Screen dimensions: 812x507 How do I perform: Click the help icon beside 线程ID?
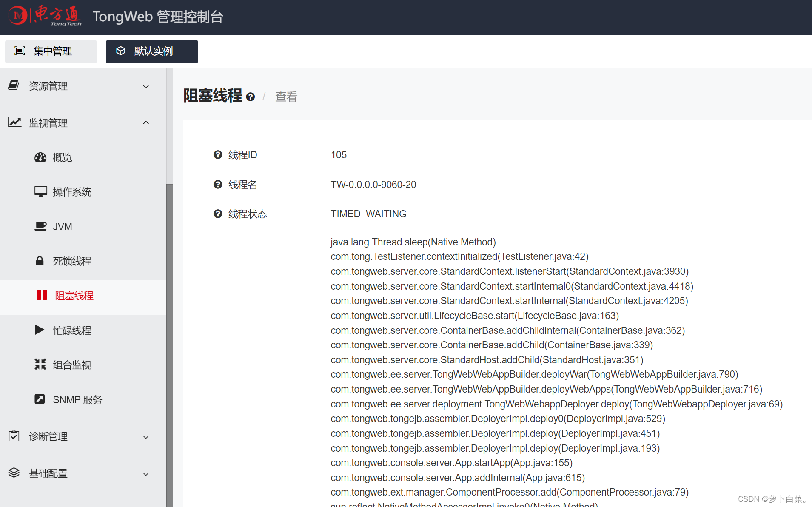(218, 154)
